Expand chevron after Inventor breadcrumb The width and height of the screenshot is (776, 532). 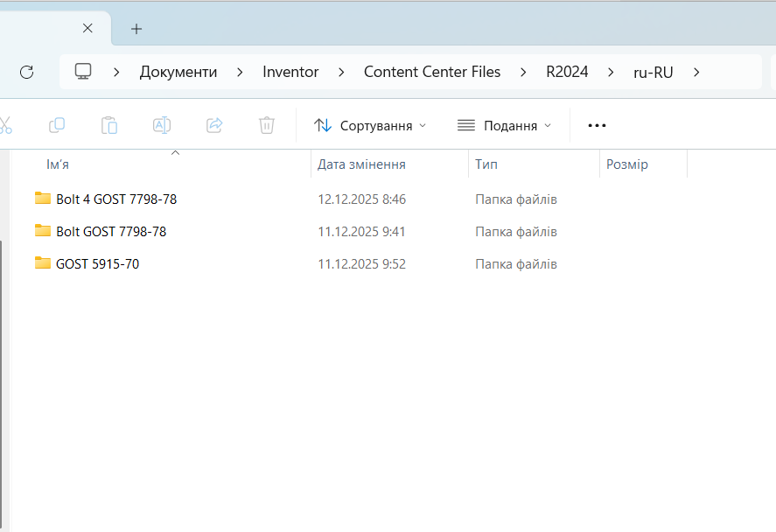point(341,73)
